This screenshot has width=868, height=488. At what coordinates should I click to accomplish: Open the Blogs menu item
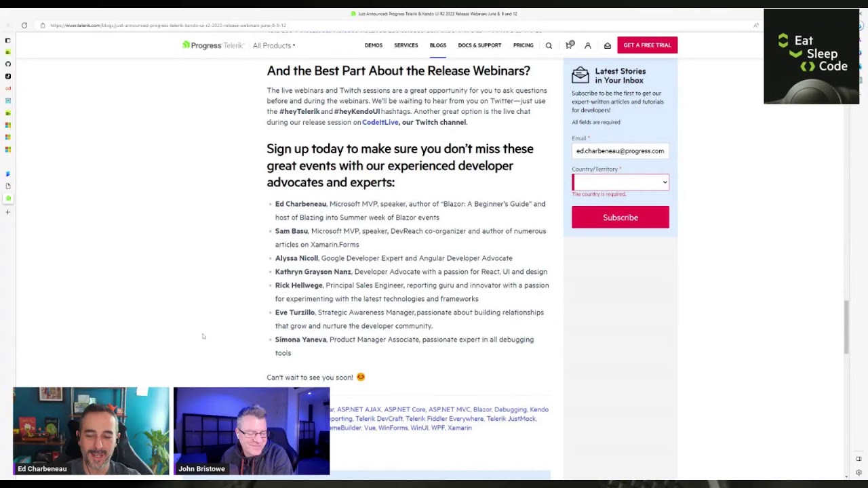tap(438, 45)
